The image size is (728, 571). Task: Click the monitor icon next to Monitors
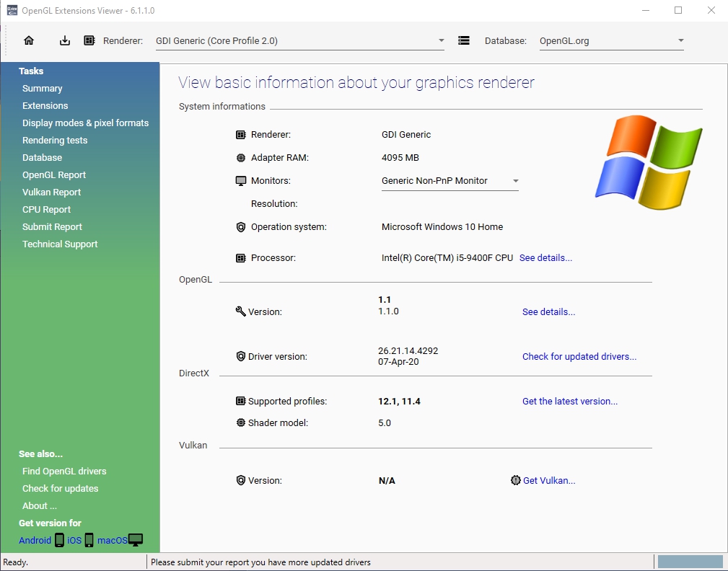tap(240, 181)
